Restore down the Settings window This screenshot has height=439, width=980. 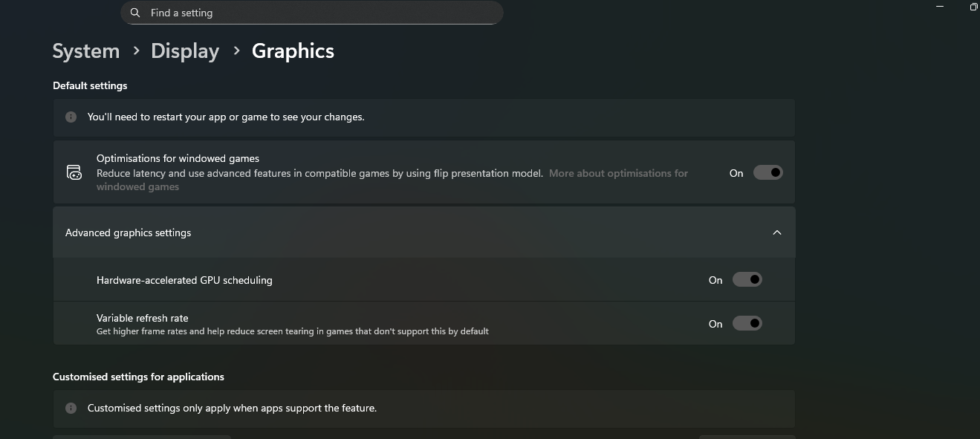pyautogui.click(x=973, y=7)
